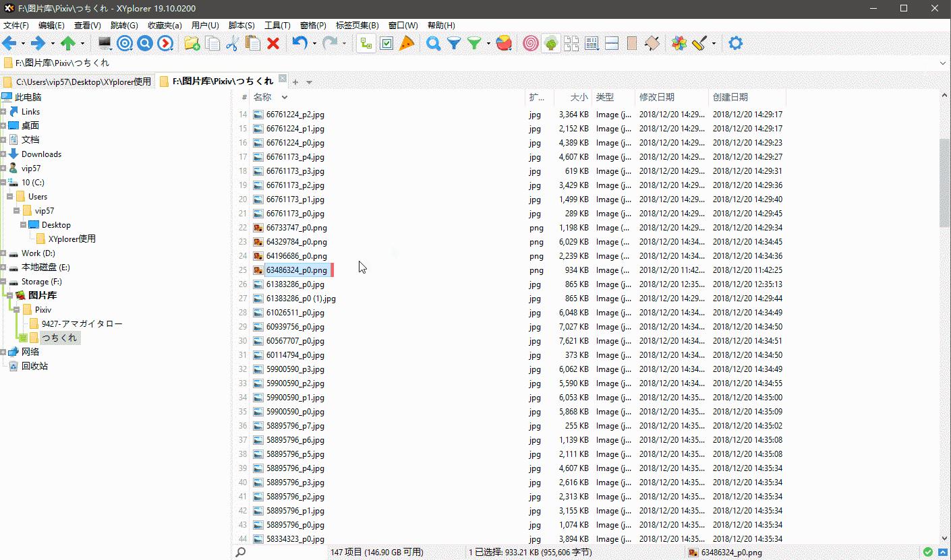The image size is (951, 560).
Task: Open Find Files via the magnifier icon
Action: [432, 42]
